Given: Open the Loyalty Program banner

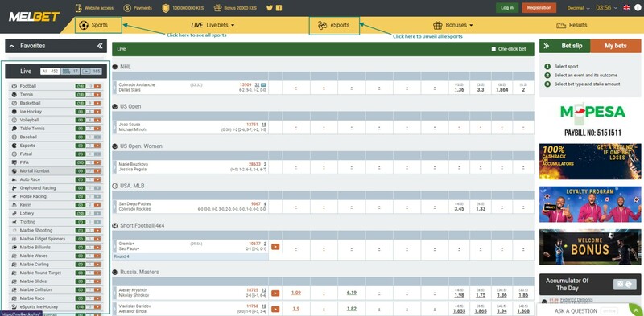Looking at the screenshot, I should click(590, 204).
